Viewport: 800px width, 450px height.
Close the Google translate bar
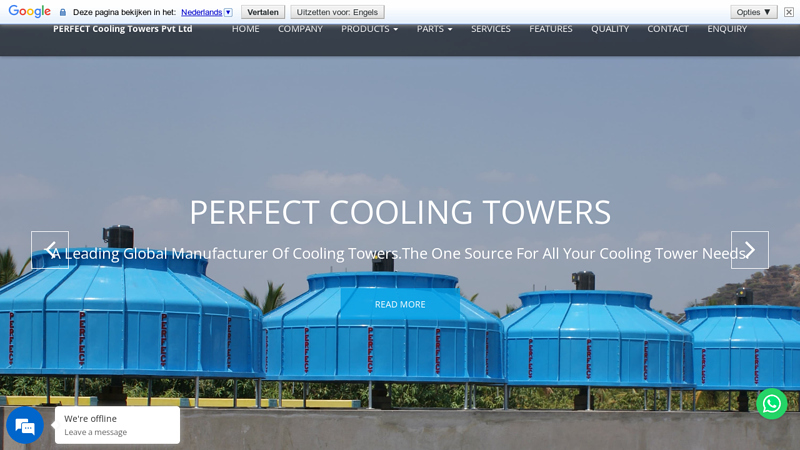(x=789, y=12)
